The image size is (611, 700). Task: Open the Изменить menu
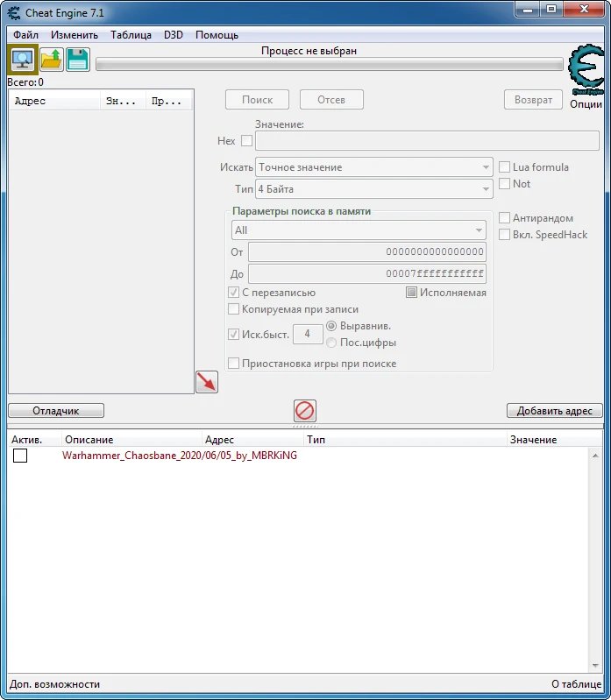click(75, 35)
